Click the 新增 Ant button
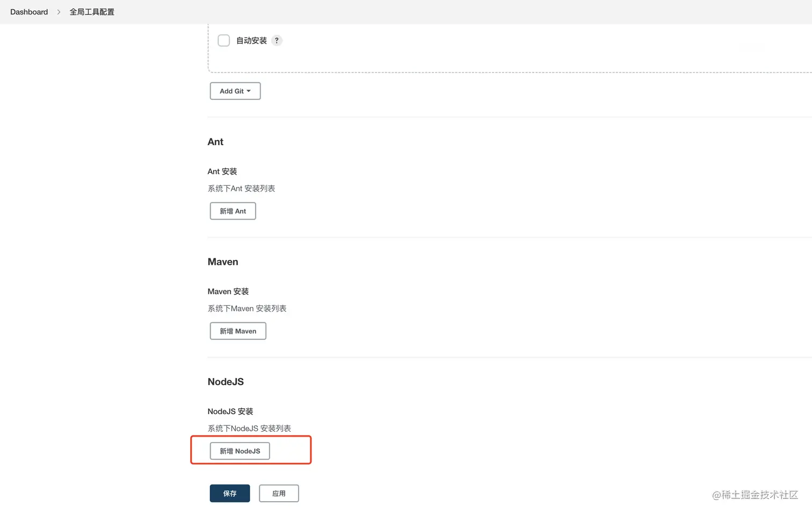Viewport: 812px width, 514px height. tap(233, 211)
